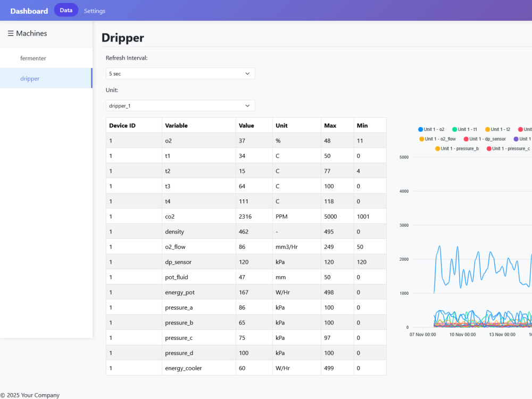
Task: Open the Unit dropdown showing dripper_1
Action: (180, 106)
